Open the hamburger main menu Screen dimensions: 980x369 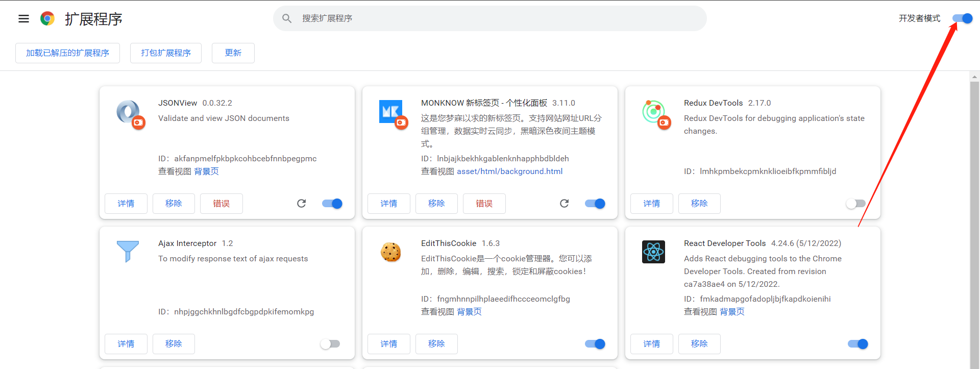click(23, 19)
